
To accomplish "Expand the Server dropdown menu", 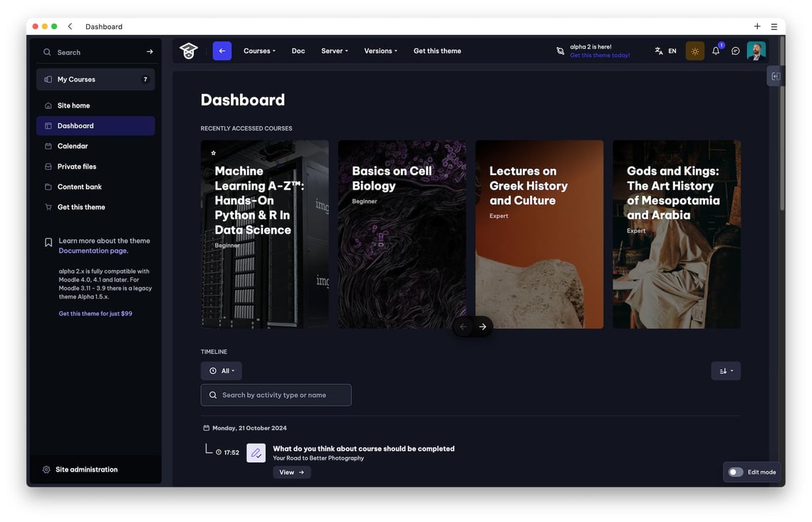I will (335, 51).
